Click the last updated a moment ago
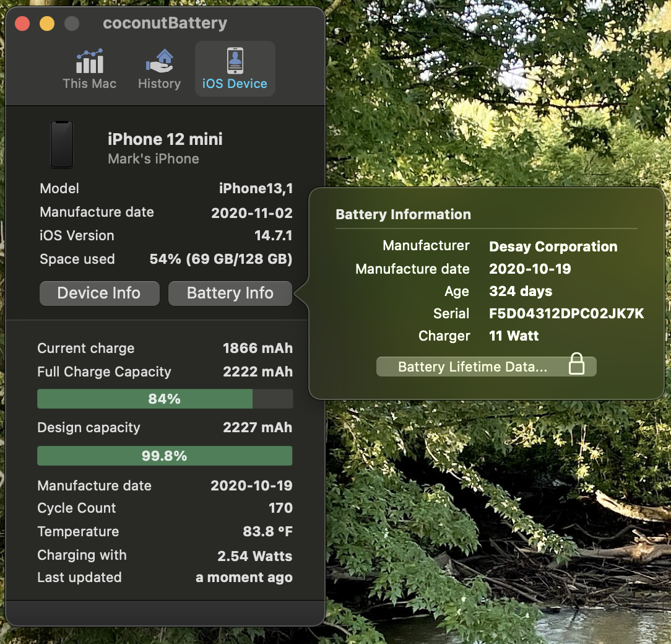The width and height of the screenshot is (671, 644). [245, 577]
